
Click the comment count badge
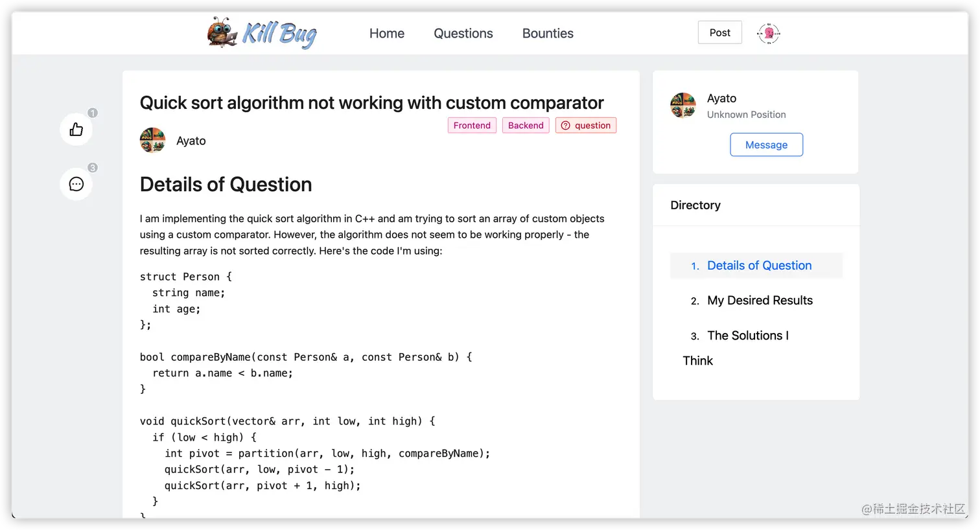point(93,168)
